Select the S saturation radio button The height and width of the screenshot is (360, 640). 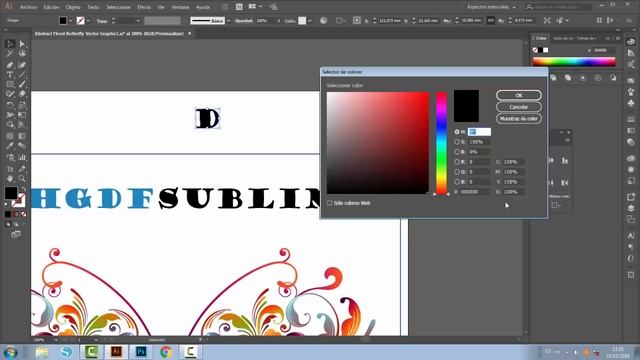pos(457,142)
